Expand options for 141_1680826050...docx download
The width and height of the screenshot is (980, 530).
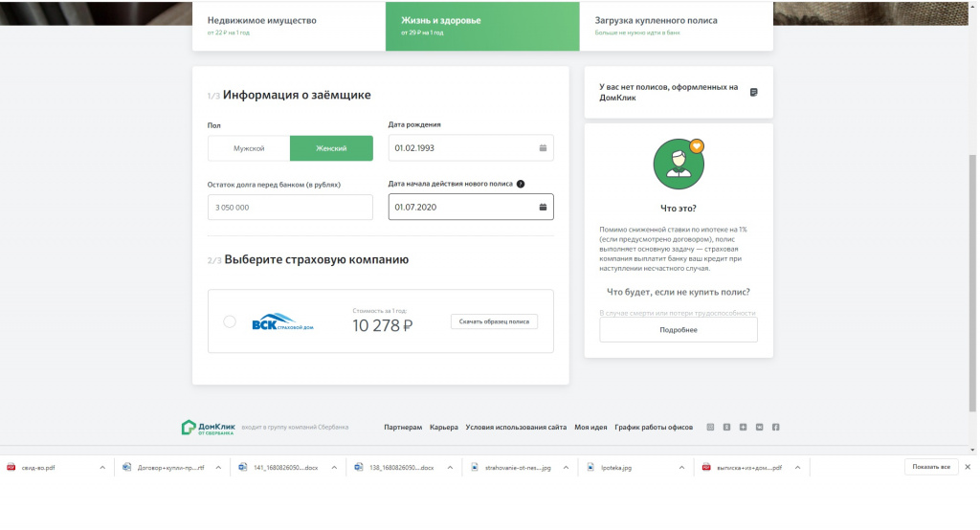click(334, 468)
